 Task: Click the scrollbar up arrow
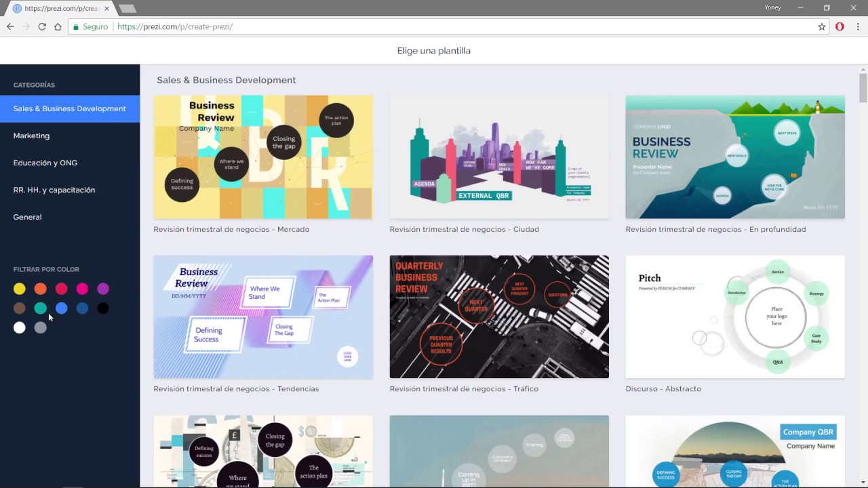click(863, 68)
